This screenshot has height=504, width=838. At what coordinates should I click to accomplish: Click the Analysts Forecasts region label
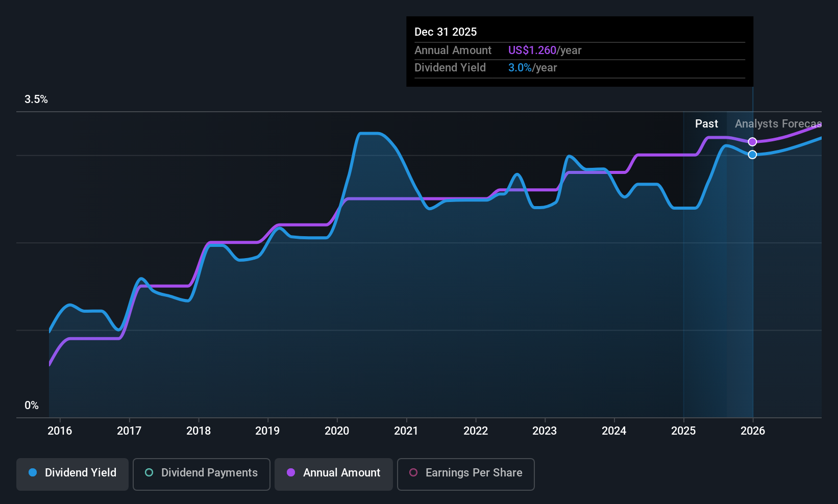[778, 124]
